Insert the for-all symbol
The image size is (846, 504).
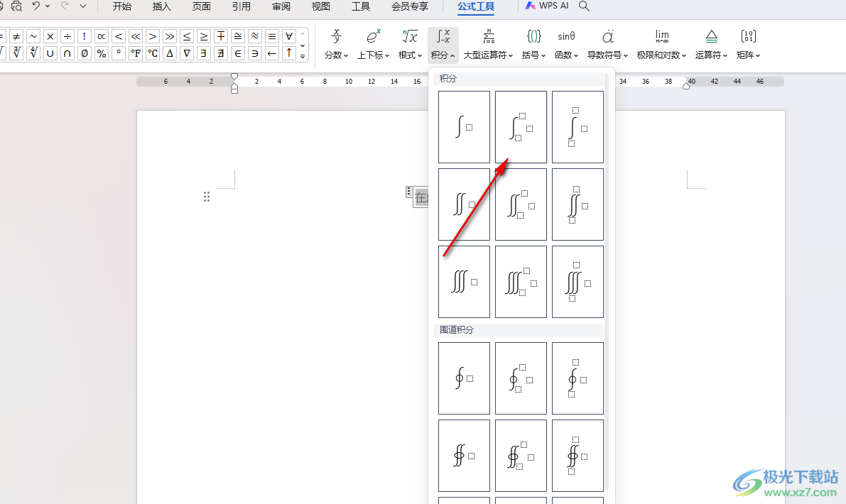pyautogui.click(x=288, y=36)
